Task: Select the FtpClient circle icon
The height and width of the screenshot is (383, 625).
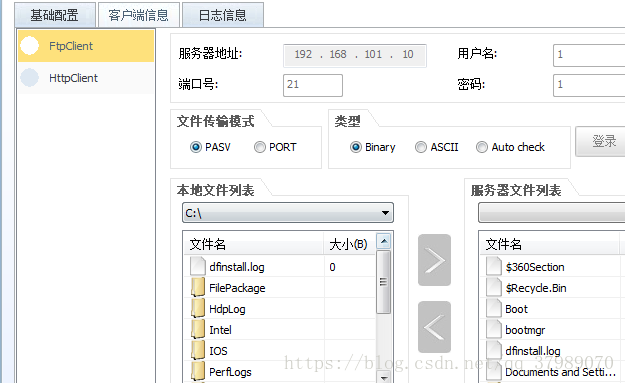Action: click(x=29, y=46)
